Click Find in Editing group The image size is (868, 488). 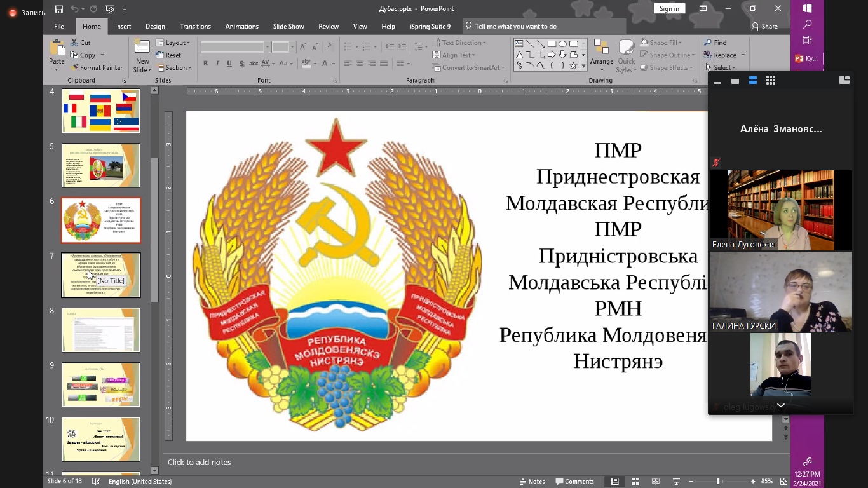coord(715,43)
